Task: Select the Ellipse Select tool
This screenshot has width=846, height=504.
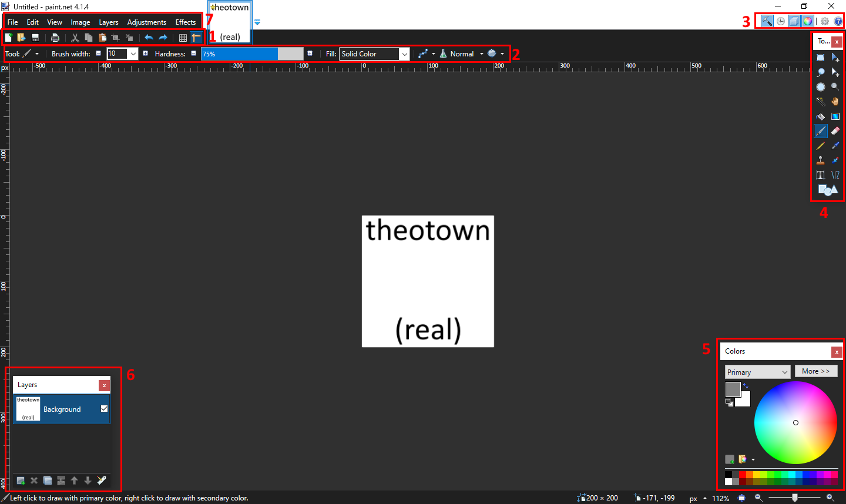Action: [x=821, y=87]
